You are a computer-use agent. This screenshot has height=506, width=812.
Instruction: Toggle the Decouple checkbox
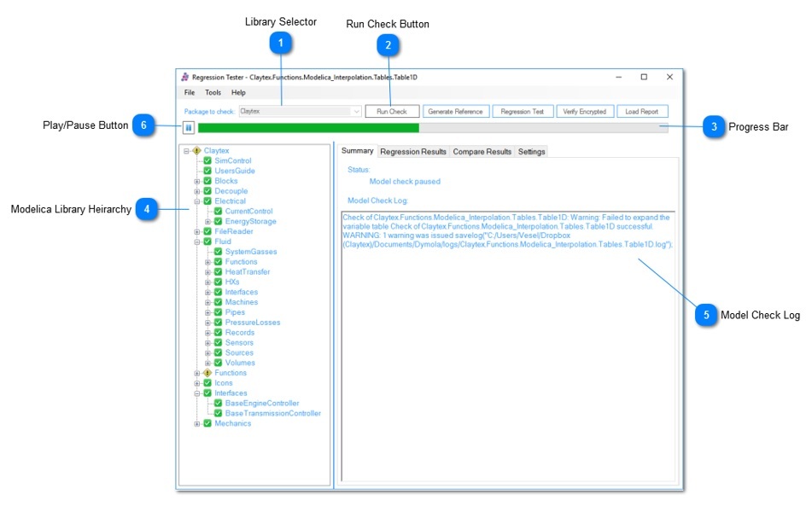point(207,191)
